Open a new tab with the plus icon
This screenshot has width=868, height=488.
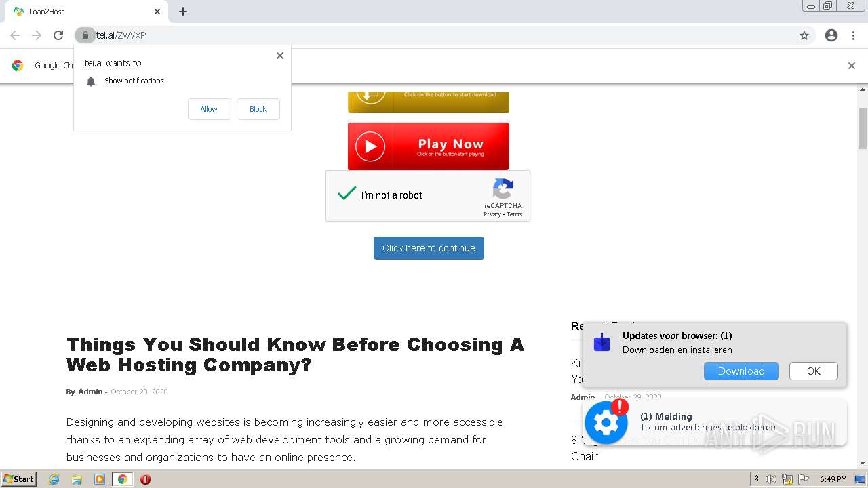pyautogui.click(x=183, y=12)
